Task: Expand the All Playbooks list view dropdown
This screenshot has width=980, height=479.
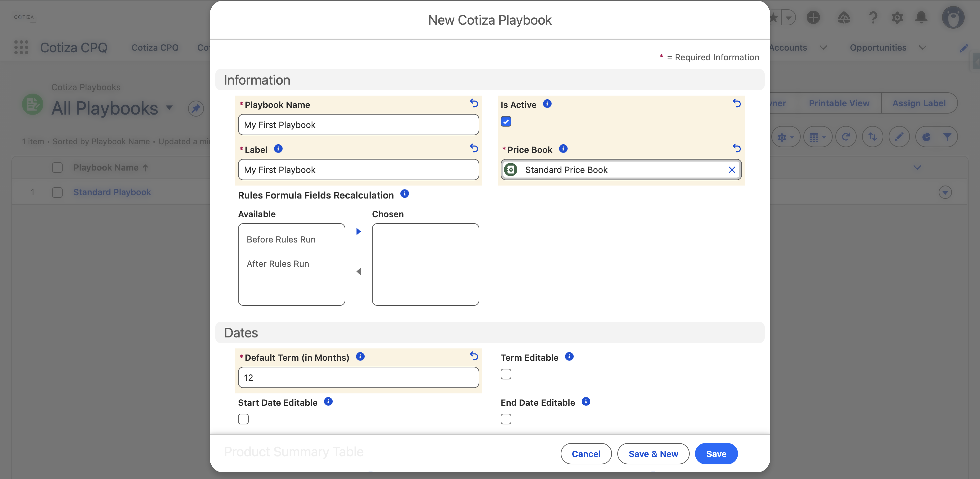Action: (x=169, y=108)
